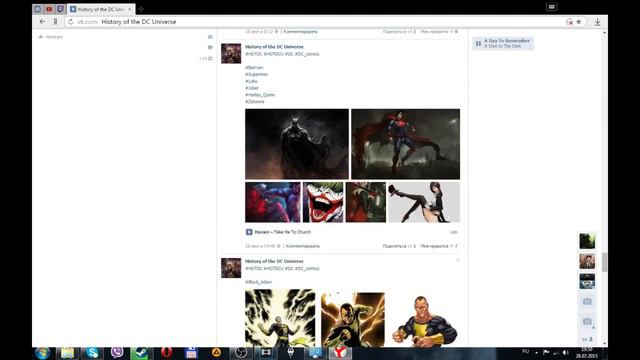Open the Harley Quinn thumbnail
This screenshot has width=640, height=360.
[366, 202]
